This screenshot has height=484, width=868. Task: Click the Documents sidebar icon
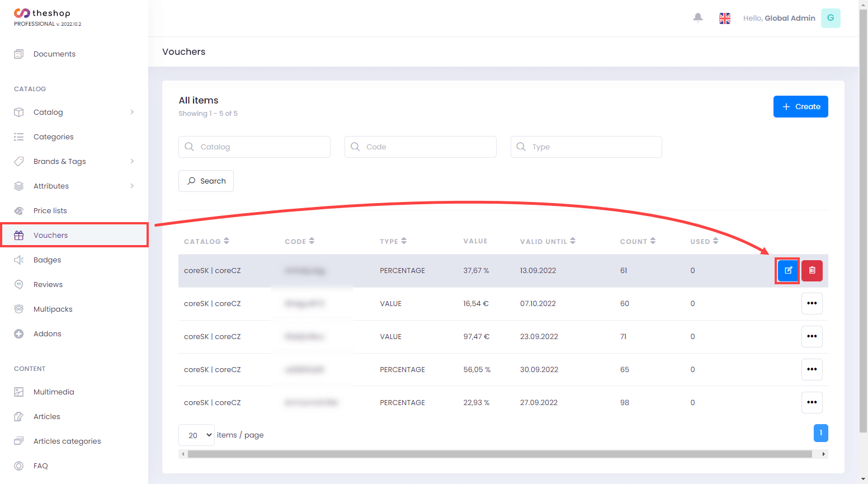tap(19, 54)
